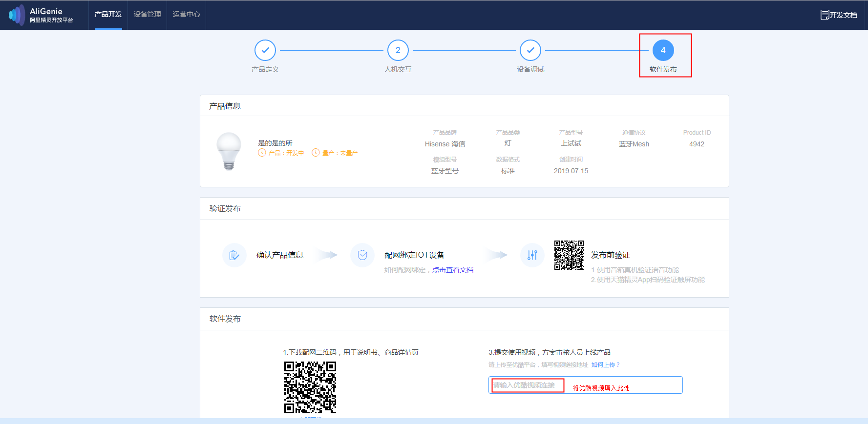The width and height of the screenshot is (868, 424).
Task: Go to step 2 人机交互 circle
Action: point(398,50)
